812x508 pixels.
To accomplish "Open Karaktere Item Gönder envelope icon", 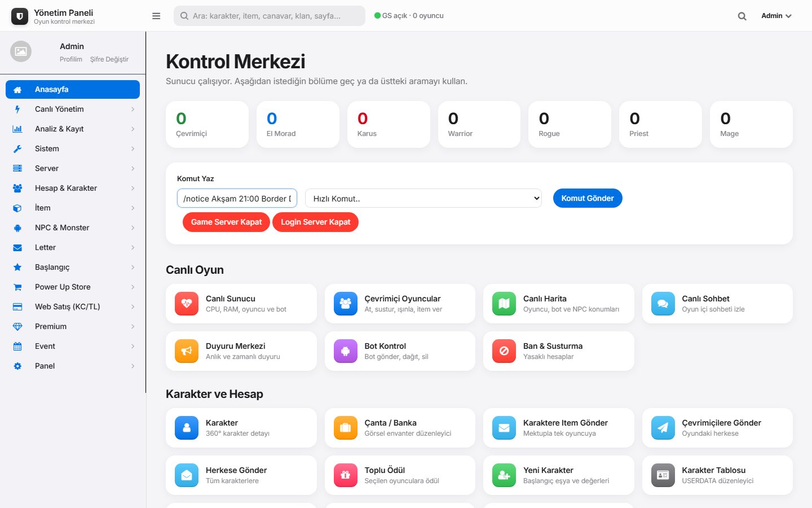I will (504, 427).
